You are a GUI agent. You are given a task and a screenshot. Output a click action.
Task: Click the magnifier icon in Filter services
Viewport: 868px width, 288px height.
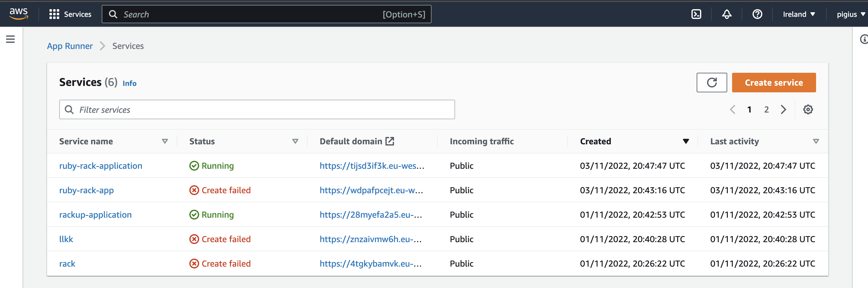[69, 109]
